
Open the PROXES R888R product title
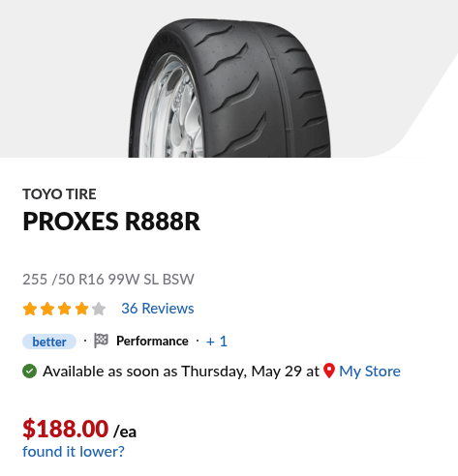(111, 222)
